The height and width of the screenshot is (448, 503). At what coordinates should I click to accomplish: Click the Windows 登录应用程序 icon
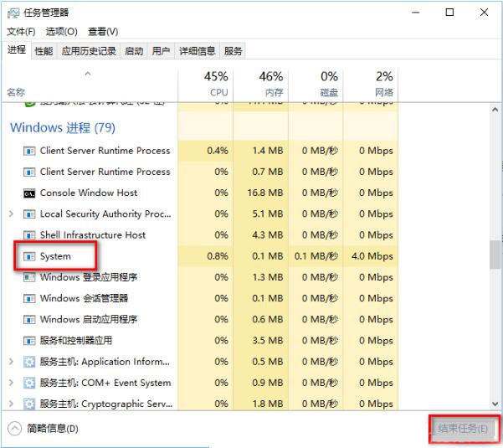[29, 277]
